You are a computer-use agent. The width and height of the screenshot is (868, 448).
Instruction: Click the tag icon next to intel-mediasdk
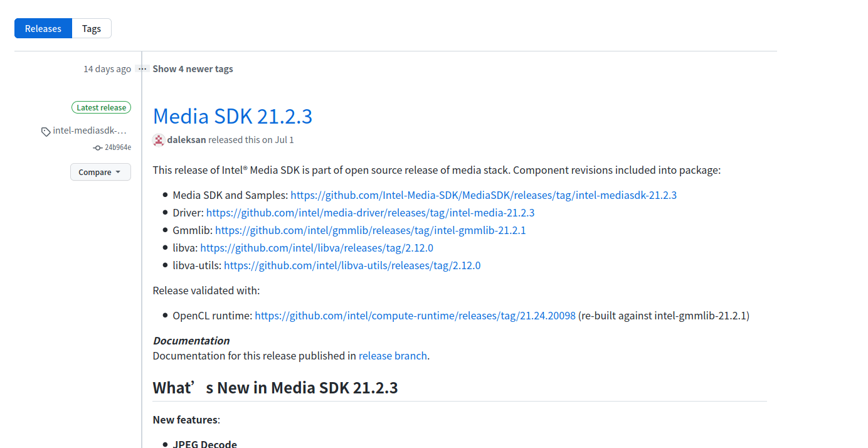tap(46, 132)
